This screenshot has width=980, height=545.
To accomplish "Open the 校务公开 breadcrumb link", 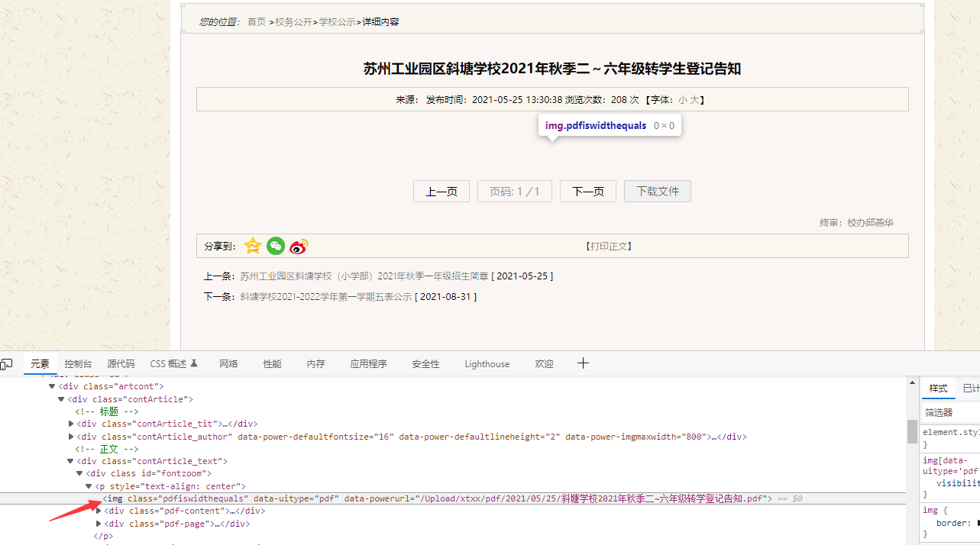I will pos(293,22).
